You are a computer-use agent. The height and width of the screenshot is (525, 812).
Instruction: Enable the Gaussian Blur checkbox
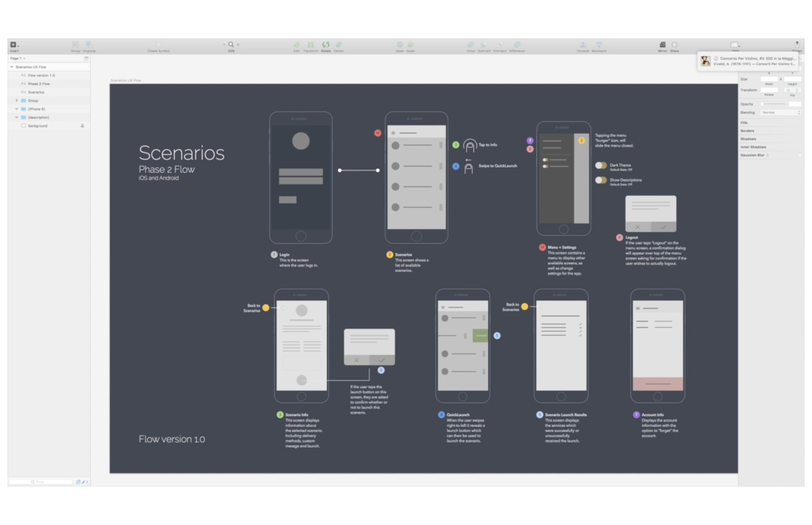tap(800, 155)
